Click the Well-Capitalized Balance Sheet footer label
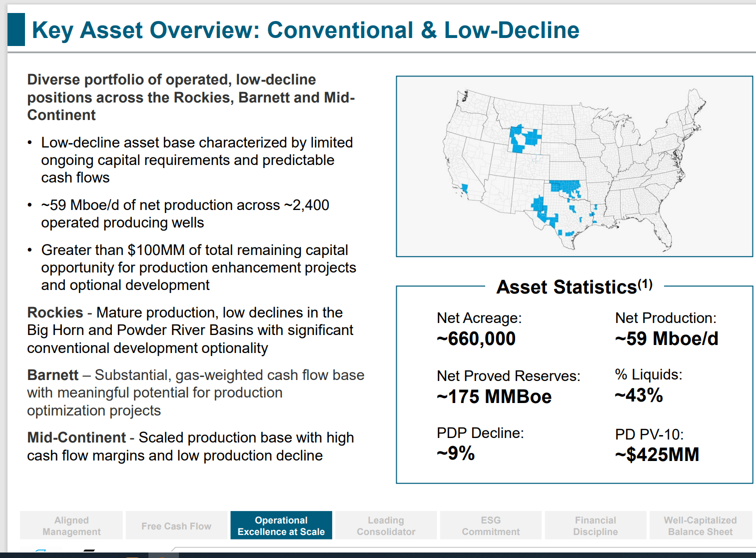This screenshot has width=756, height=558. point(699,525)
